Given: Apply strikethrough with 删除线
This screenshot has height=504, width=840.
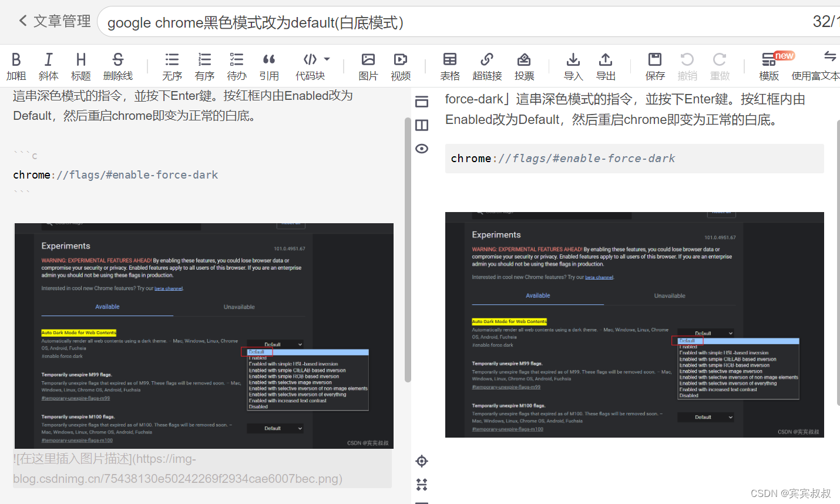Looking at the screenshot, I should (x=118, y=66).
